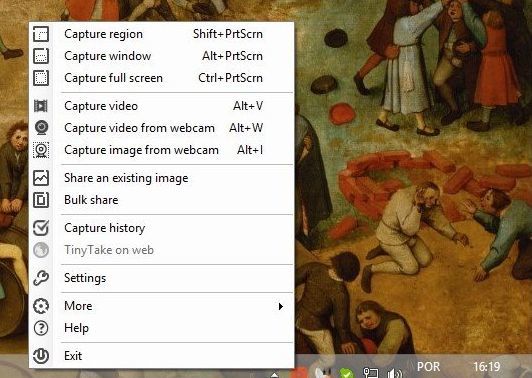Open the 16:19 taskbar clock
This screenshot has height=378, width=532.
click(487, 367)
